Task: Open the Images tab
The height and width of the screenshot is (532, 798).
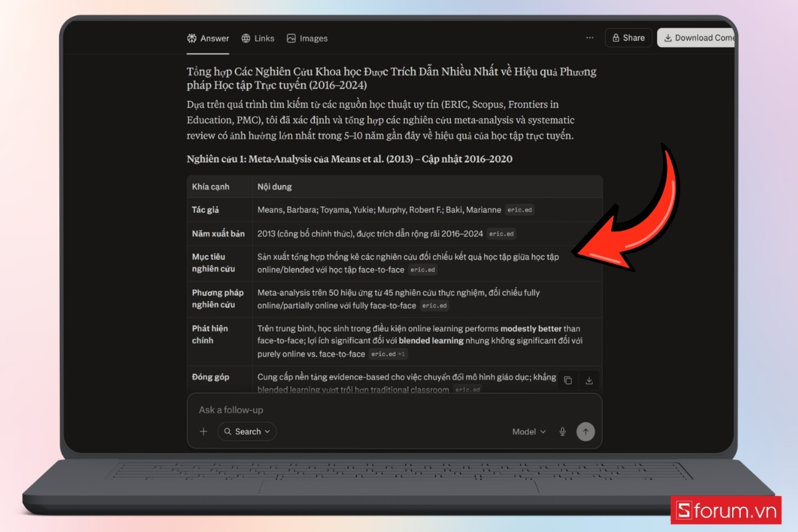Action: pyautogui.click(x=307, y=39)
